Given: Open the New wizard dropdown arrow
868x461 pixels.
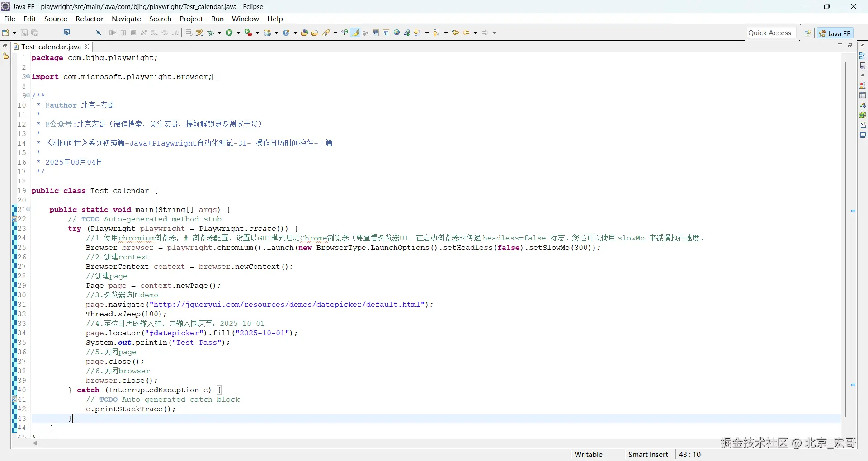Looking at the screenshot, I should 14,33.
